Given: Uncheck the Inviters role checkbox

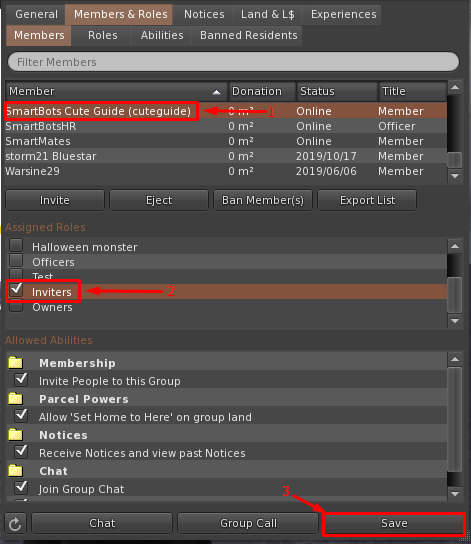Looking at the screenshot, I should tap(16, 289).
